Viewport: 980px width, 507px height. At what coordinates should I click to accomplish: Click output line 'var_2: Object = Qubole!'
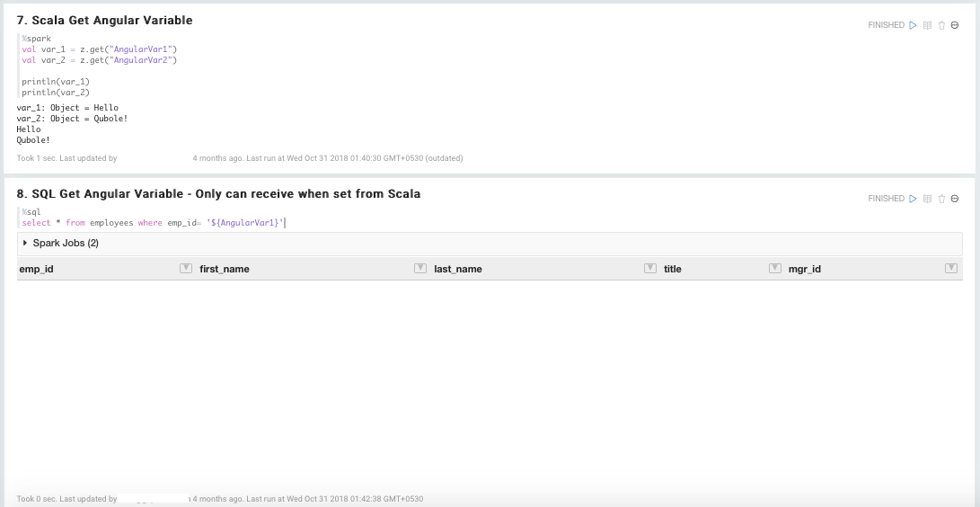tap(73, 118)
